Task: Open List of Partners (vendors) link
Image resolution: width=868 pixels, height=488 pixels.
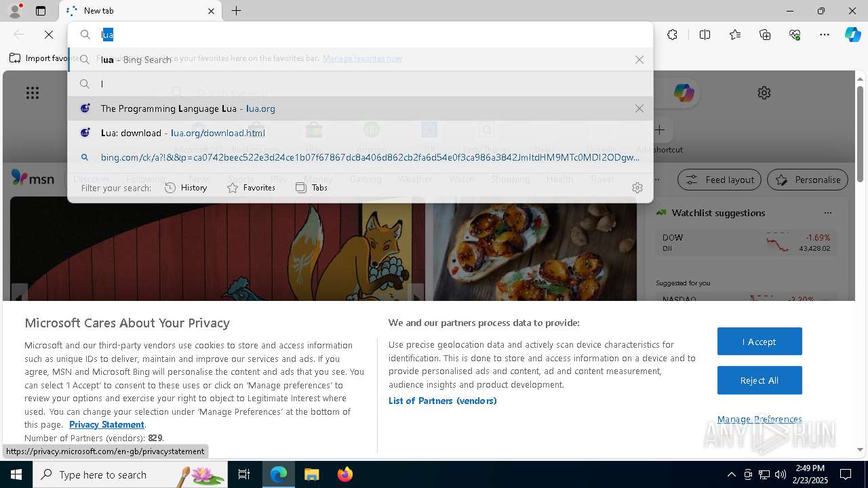Action: click(443, 401)
